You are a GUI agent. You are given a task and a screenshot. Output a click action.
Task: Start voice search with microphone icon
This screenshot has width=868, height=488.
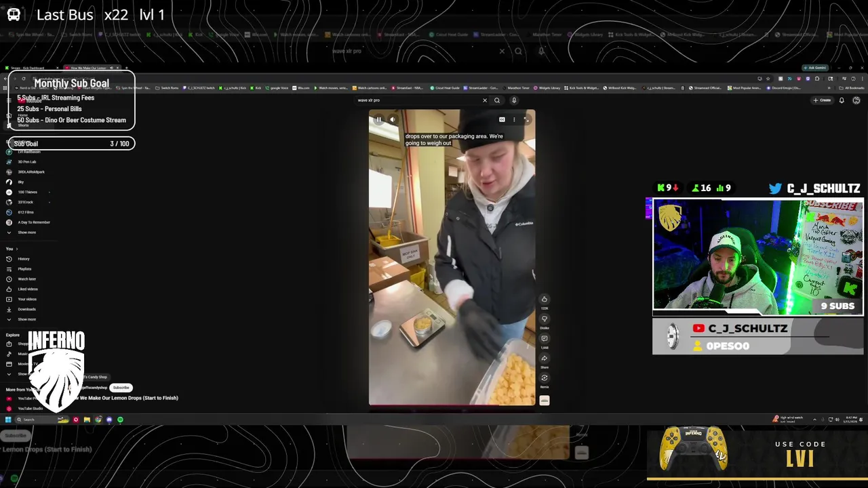pos(514,100)
